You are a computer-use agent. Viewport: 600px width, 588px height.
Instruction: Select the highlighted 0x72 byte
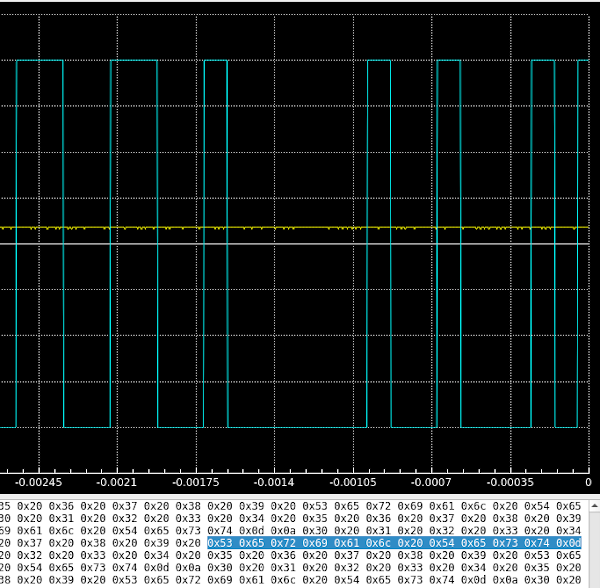(283, 543)
